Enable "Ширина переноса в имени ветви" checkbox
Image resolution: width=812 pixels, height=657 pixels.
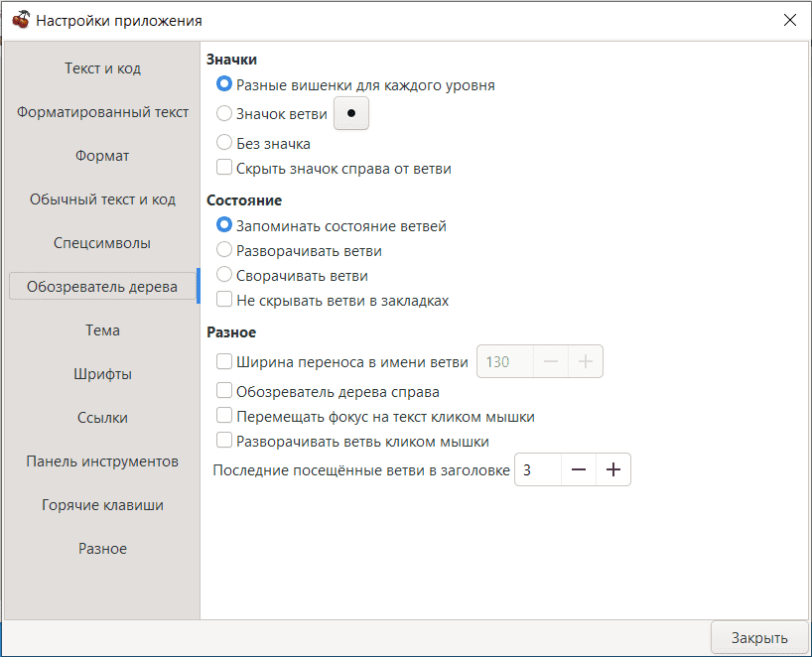224,362
